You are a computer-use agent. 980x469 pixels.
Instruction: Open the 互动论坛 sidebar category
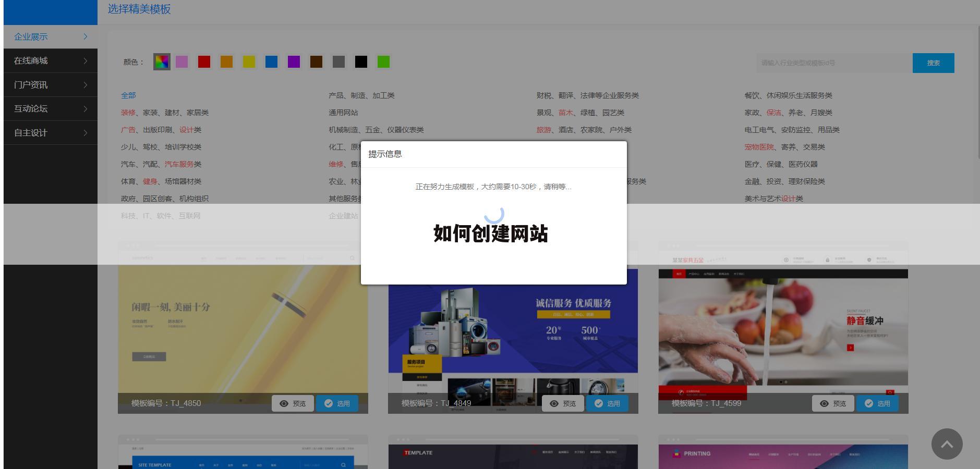click(x=51, y=108)
